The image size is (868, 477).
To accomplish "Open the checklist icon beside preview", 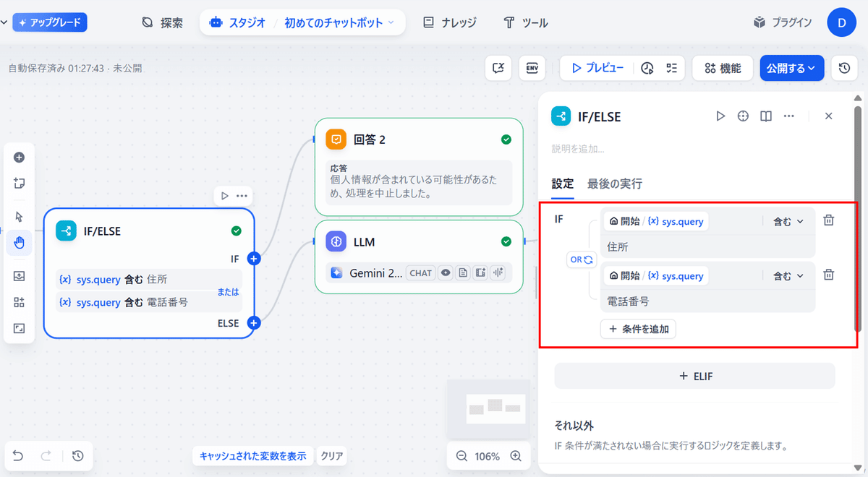I will (x=671, y=68).
